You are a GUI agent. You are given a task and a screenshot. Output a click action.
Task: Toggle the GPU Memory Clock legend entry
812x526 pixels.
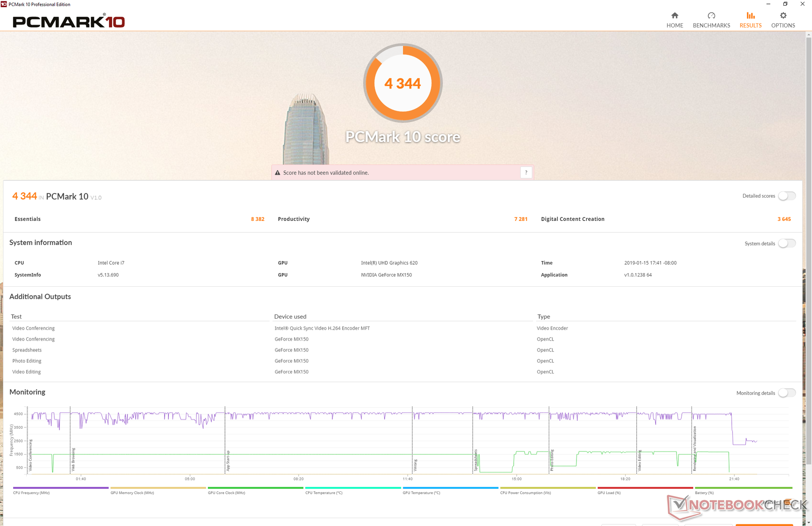[158, 490]
